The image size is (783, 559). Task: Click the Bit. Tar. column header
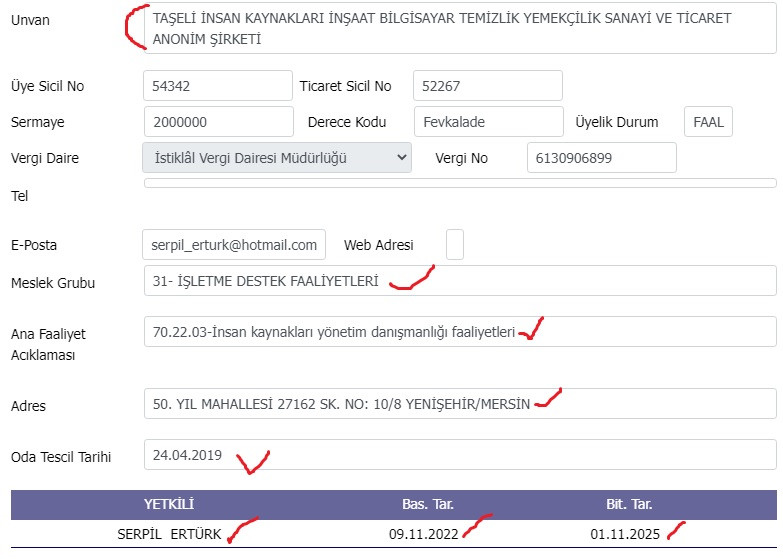coord(629,504)
